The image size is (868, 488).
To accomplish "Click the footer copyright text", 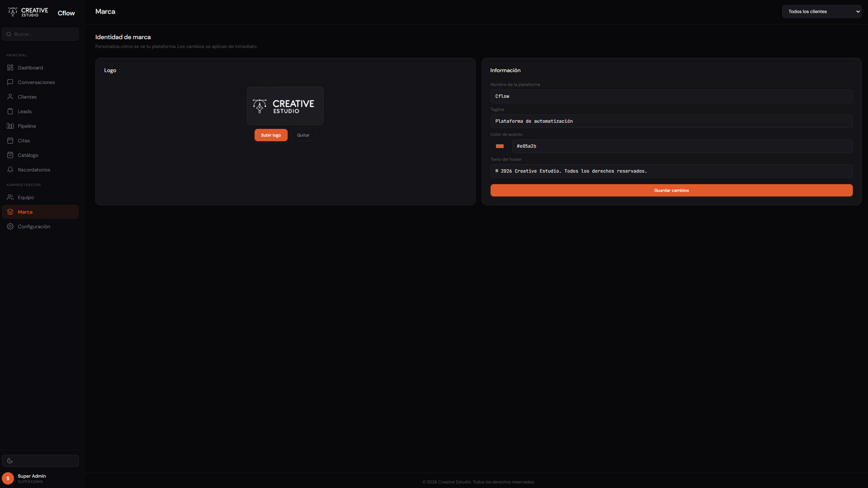I will tap(478, 482).
